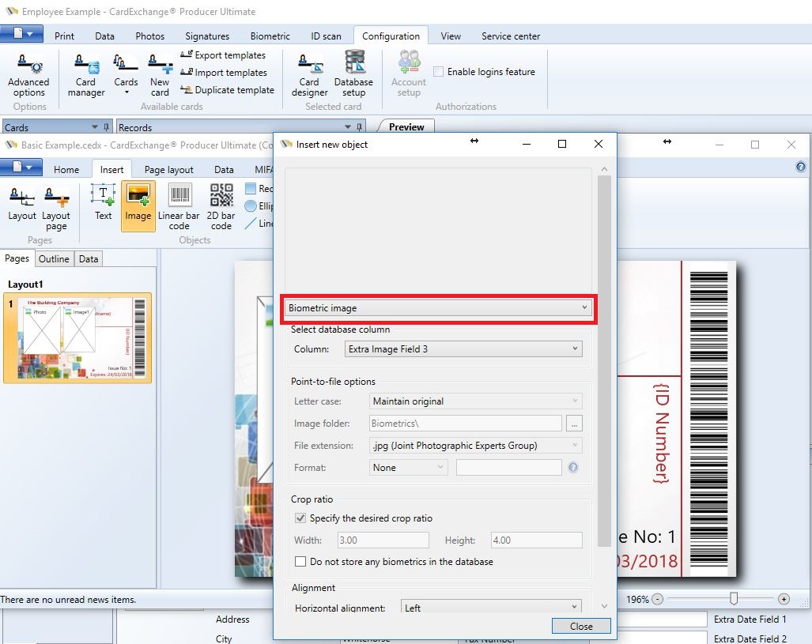812x644 pixels.
Task: Expand the Records panel dropdown arrow
Action: click(347, 127)
